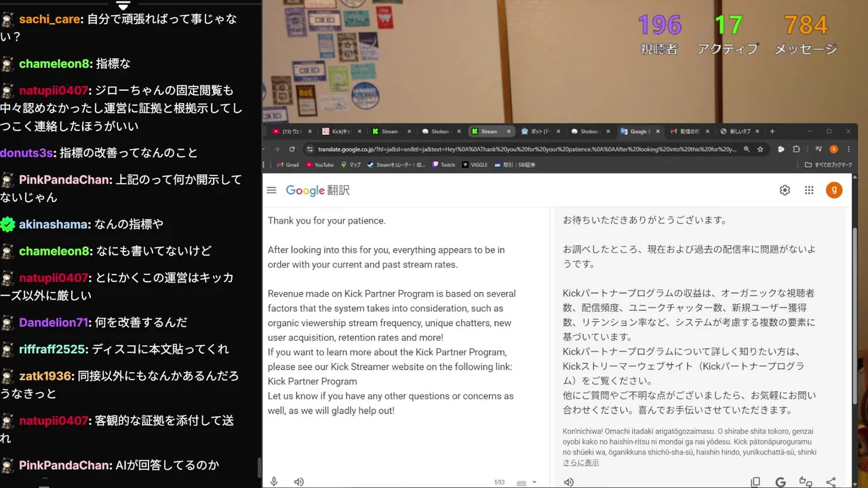The width and height of the screenshot is (868, 488).
Task: Open Google Translate settings gear
Action: [x=785, y=190]
